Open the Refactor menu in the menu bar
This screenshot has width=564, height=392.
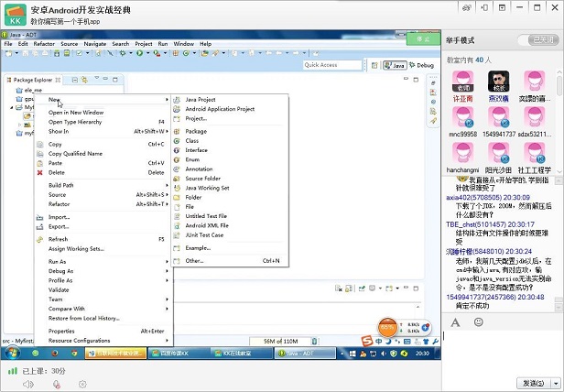tap(44, 44)
